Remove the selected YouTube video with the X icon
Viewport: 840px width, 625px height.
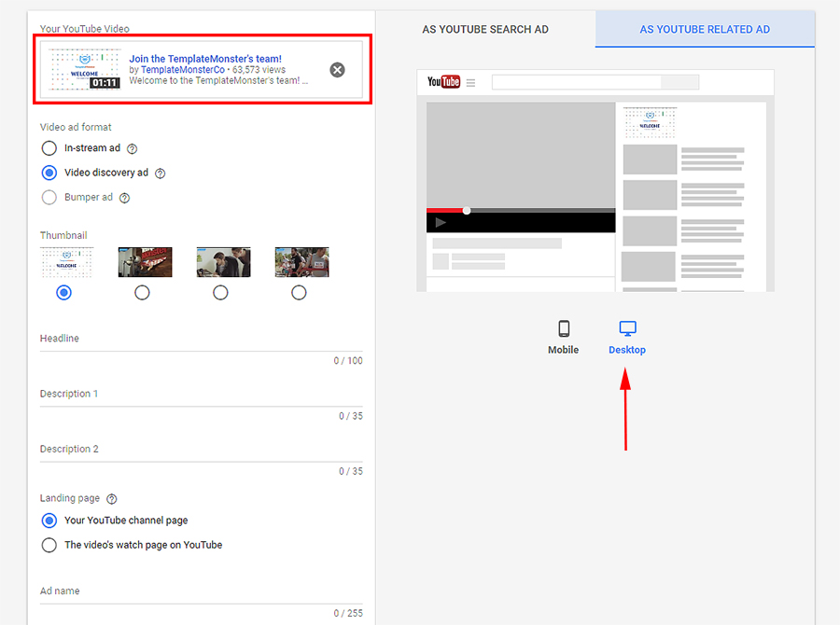pyautogui.click(x=337, y=70)
